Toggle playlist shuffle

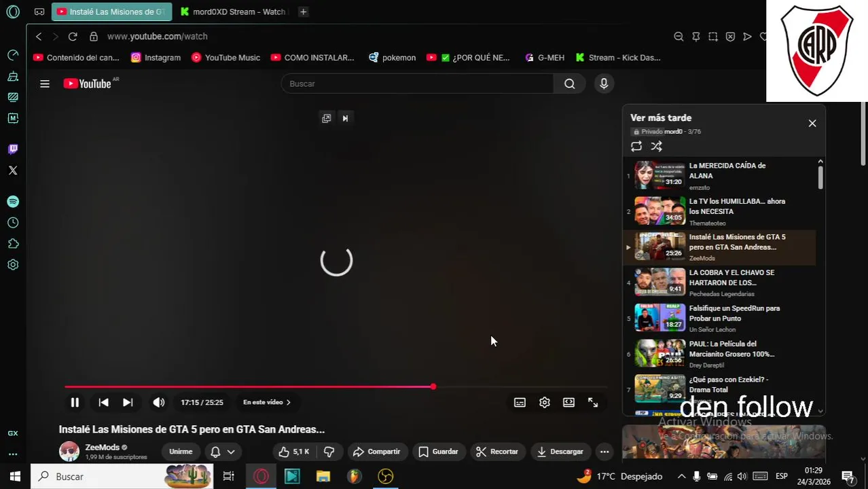657,146
